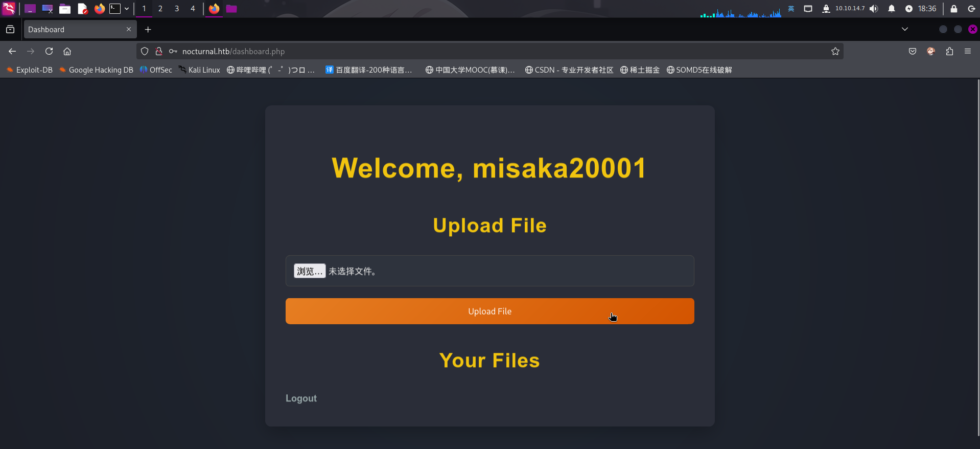Open the 百度翻译 bookmark
Image resolution: width=980 pixels, height=449 pixels.
pos(369,70)
